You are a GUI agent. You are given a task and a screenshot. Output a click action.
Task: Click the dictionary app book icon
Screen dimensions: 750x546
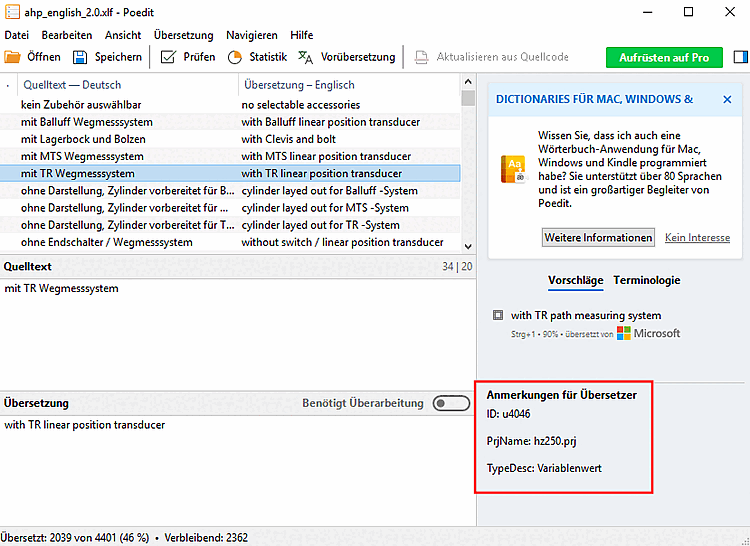coord(513,169)
